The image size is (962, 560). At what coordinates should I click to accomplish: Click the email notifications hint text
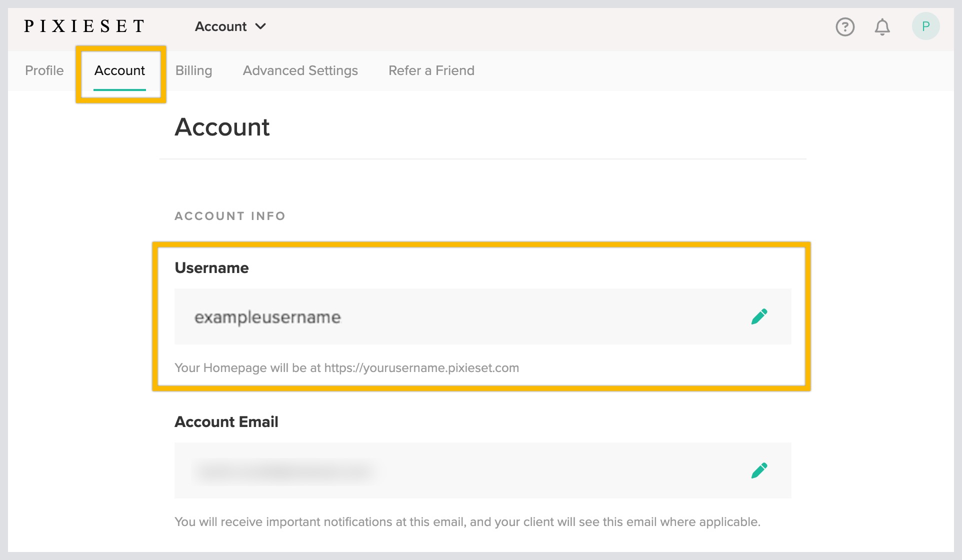point(467,522)
